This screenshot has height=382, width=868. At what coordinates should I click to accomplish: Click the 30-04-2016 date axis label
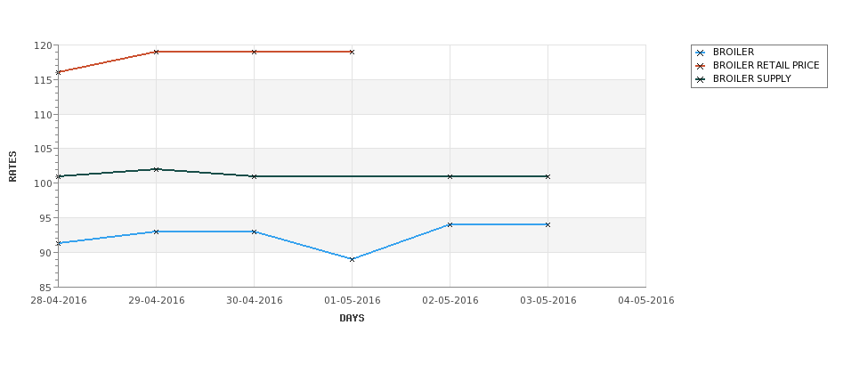pos(254,301)
